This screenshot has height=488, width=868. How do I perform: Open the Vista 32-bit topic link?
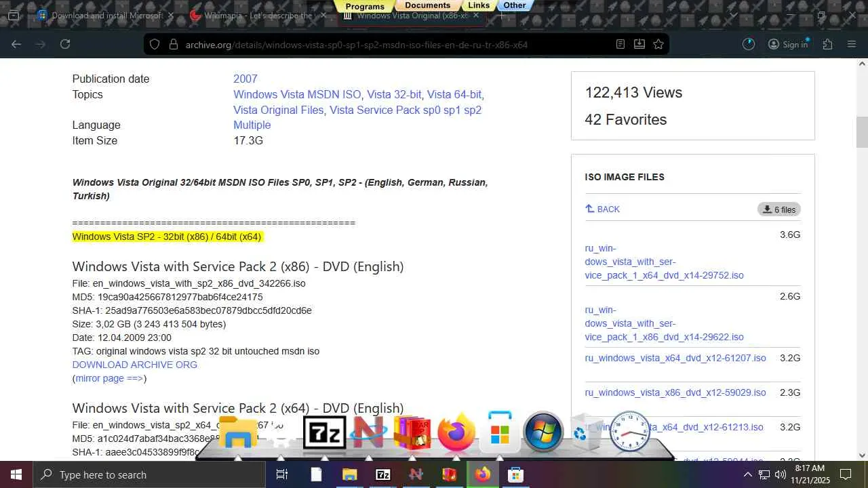pyautogui.click(x=394, y=94)
